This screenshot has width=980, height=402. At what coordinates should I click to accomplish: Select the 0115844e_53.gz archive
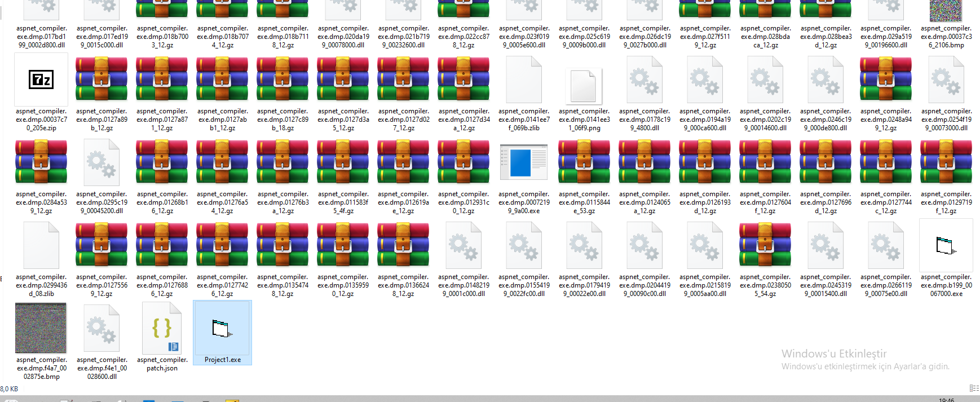coord(584,163)
